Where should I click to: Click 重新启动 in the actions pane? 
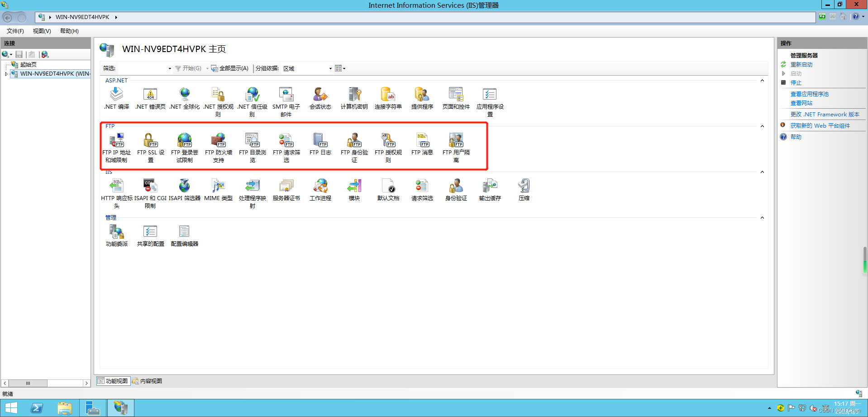tap(801, 65)
